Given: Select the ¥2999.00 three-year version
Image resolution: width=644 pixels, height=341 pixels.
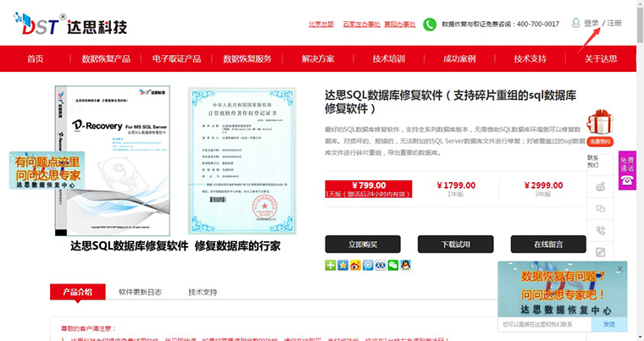Looking at the screenshot, I should pyautogui.click(x=543, y=189).
